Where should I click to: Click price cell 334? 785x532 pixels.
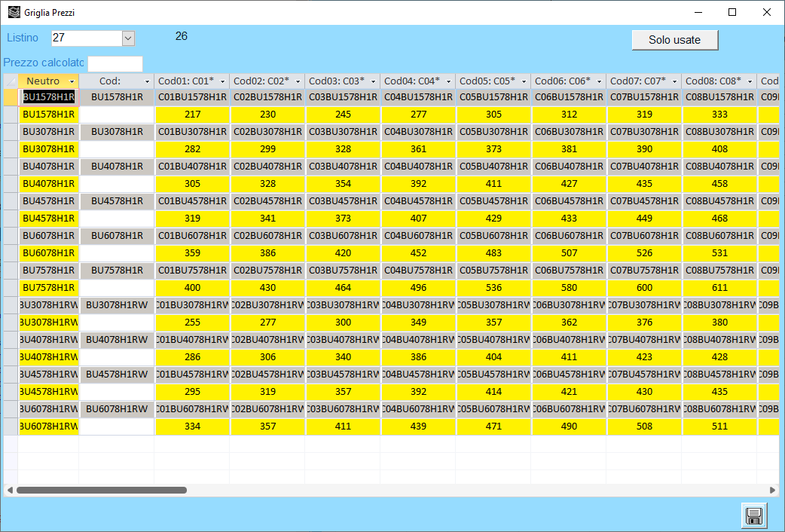coord(192,427)
